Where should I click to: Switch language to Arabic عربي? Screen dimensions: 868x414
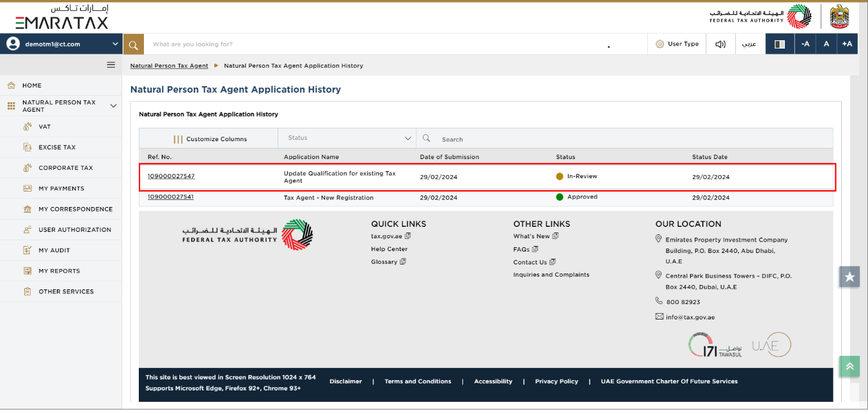[x=749, y=44]
